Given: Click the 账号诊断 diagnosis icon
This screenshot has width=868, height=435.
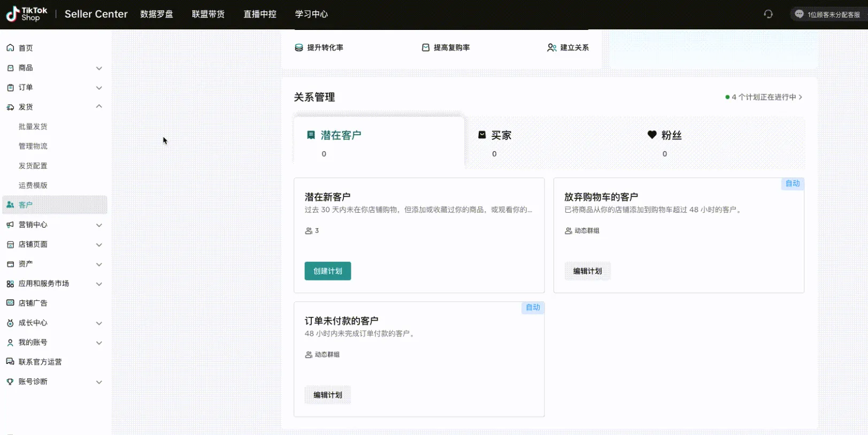Looking at the screenshot, I should (10, 382).
